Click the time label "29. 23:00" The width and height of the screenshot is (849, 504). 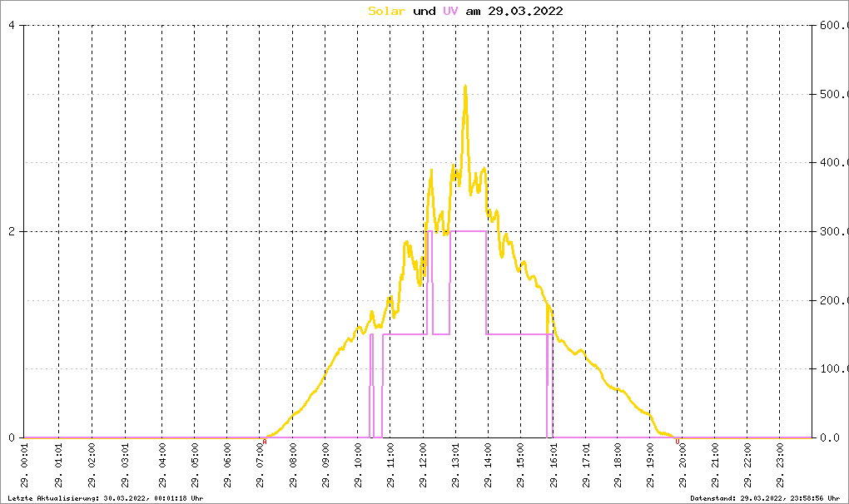coord(780,466)
